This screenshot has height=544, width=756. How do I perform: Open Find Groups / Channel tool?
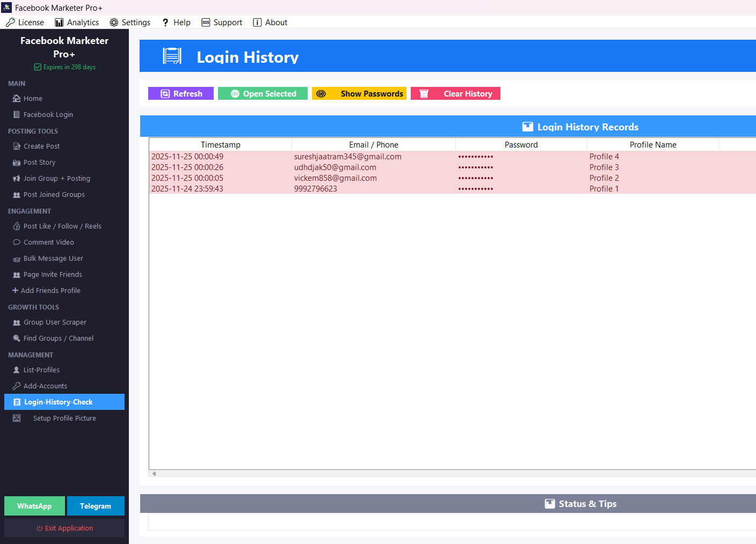(x=58, y=339)
